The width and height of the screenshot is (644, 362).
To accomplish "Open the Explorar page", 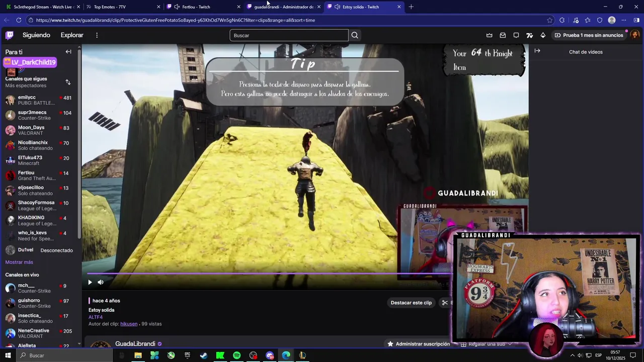I will point(72,35).
